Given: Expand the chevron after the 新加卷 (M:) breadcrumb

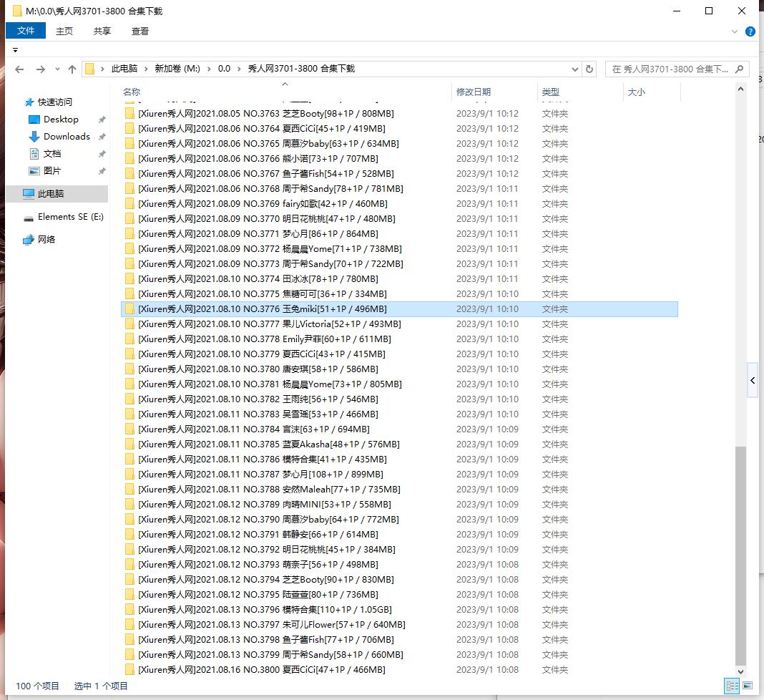Looking at the screenshot, I should pyautogui.click(x=209, y=69).
